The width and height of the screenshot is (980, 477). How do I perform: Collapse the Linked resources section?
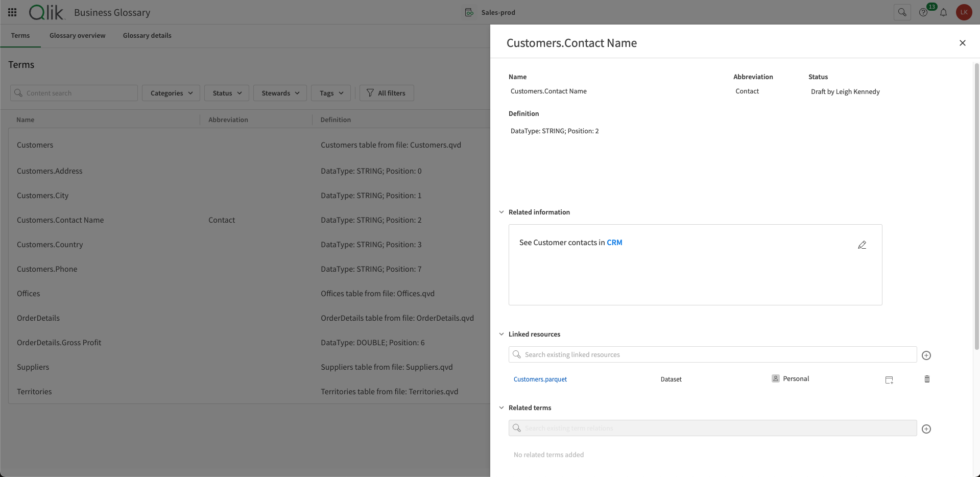[501, 334]
